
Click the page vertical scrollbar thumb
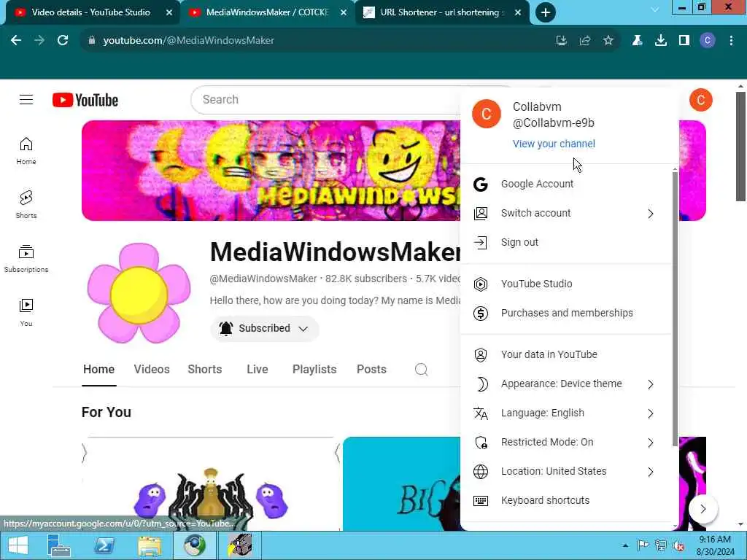(x=740, y=145)
